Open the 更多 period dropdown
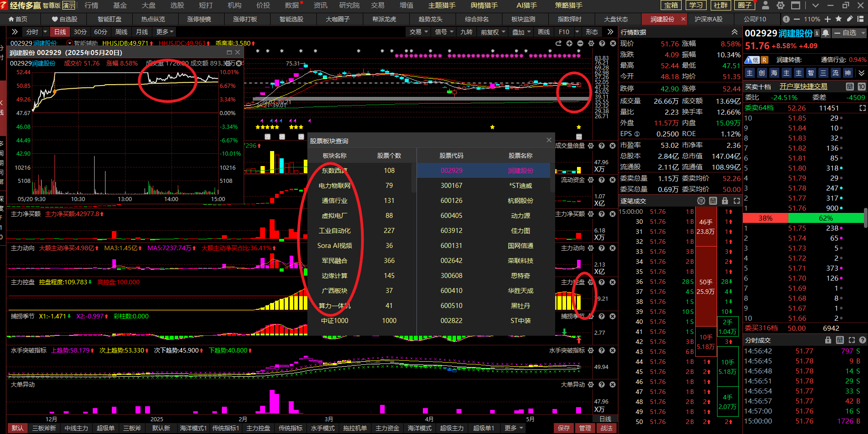This screenshot has height=434, width=868. click(x=165, y=32)
